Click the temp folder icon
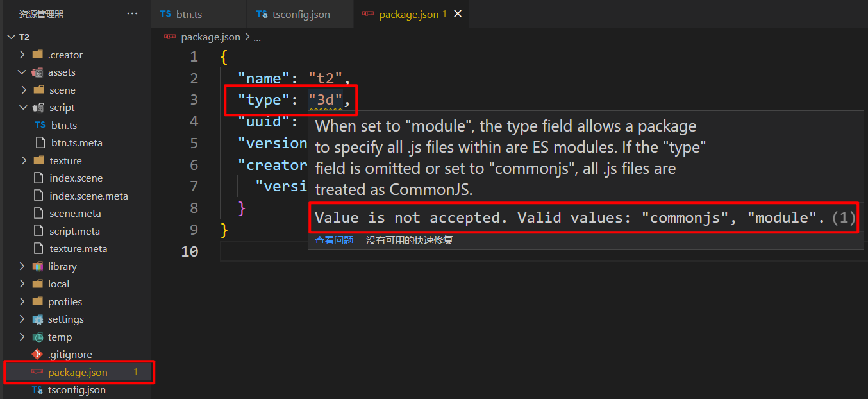 click(38, 337)
